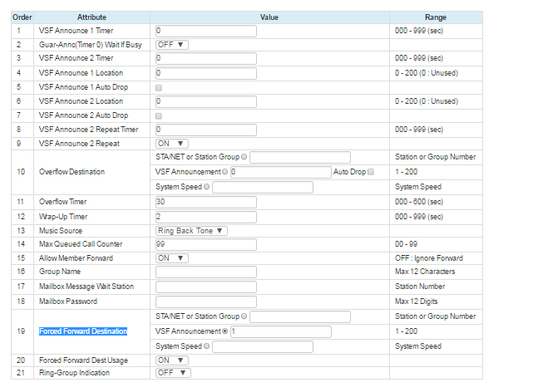Open Guar-Anno Wait If Busy dropdown
This screenshot has height=392, width=543.
pos(172,45)
